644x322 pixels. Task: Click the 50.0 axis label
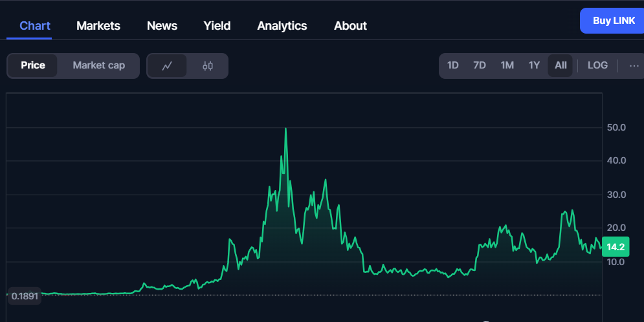[616, 127]
